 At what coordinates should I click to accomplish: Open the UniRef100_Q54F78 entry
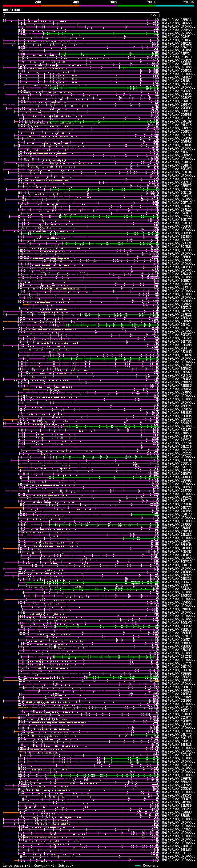pos(177,515)
